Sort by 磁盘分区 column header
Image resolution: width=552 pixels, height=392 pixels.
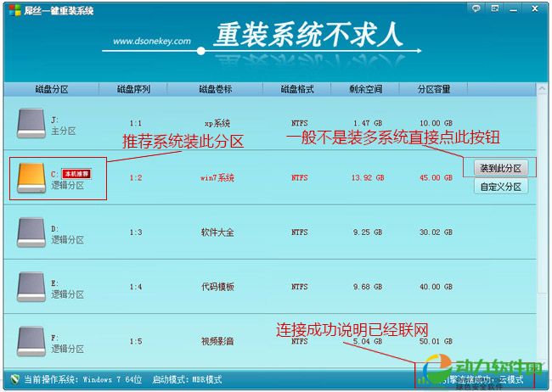coord(51,88)
